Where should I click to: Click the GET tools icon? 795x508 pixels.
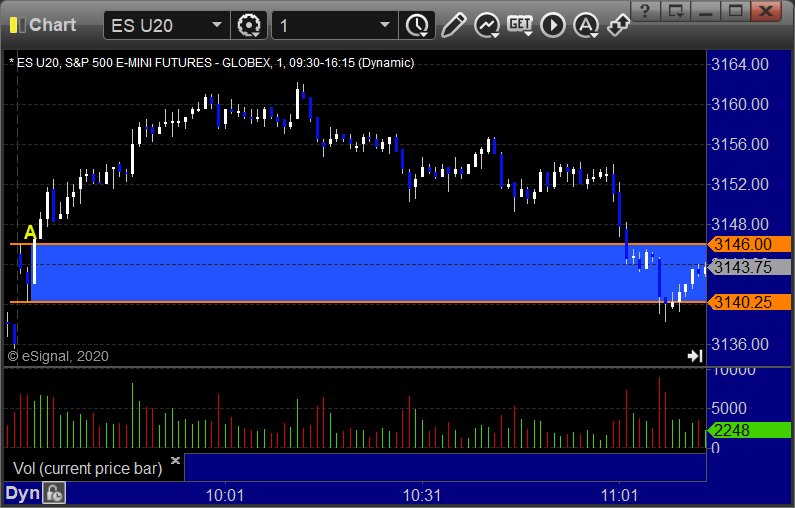click(x=520, y=25)
